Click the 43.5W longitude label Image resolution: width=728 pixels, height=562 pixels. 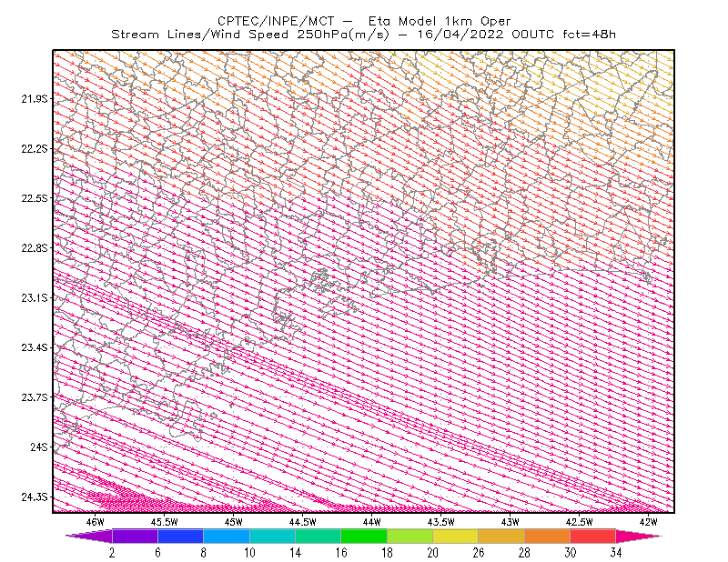pyautogui.click(x=440, y=522)
